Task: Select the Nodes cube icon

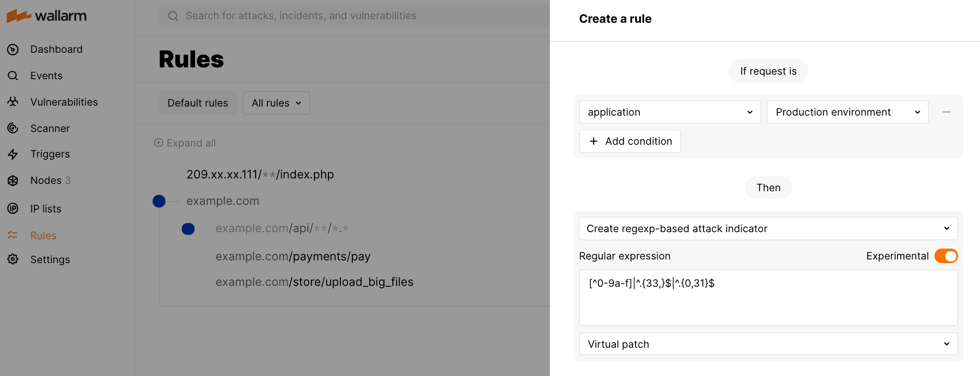Action: pos(13,181)
